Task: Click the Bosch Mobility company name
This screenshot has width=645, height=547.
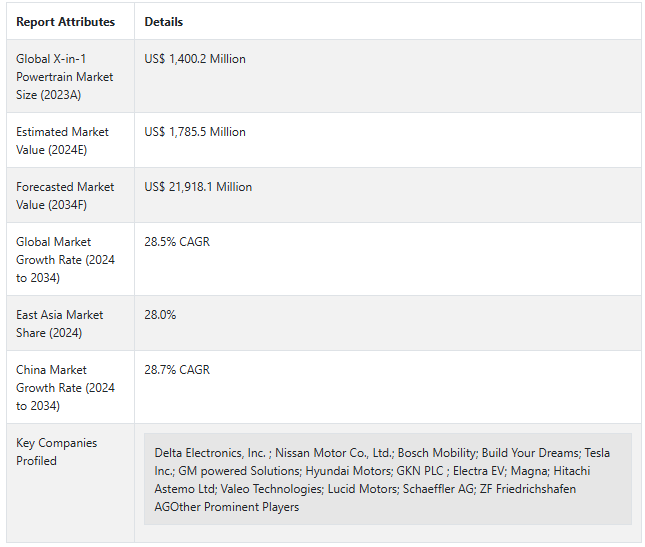Action: pos(437,453)
